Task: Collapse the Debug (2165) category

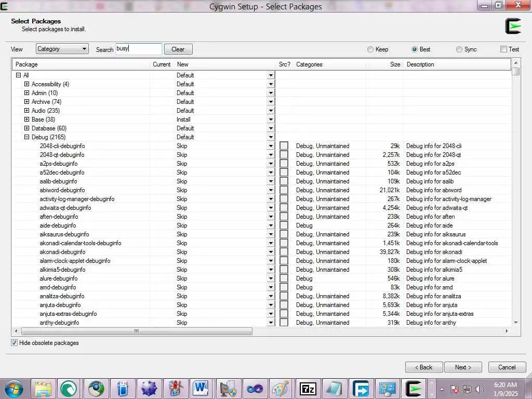Action: pyautogui.click(x=27, y=137)
